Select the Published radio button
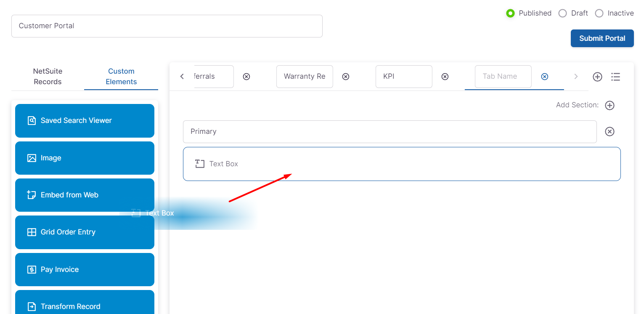Image resolution: width=644 pixels, height=314 pixels. click(510, 13)
